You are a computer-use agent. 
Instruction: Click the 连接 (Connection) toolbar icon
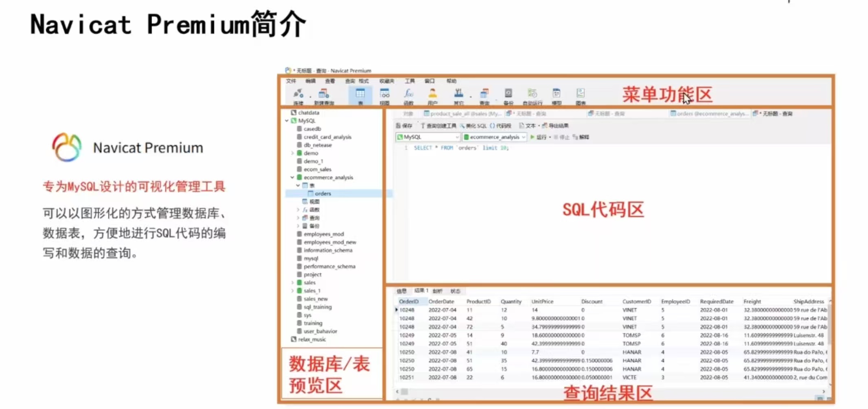click(298, 97)
